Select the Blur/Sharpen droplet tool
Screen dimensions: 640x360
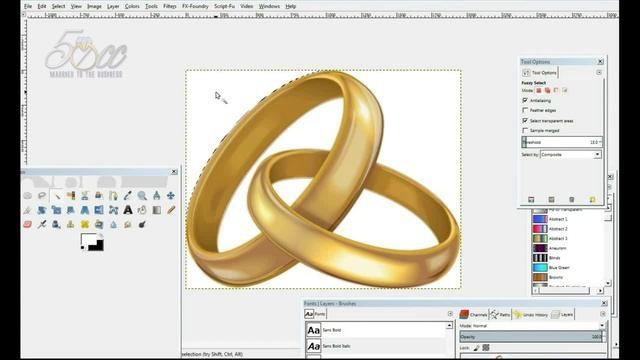(113, 224)
